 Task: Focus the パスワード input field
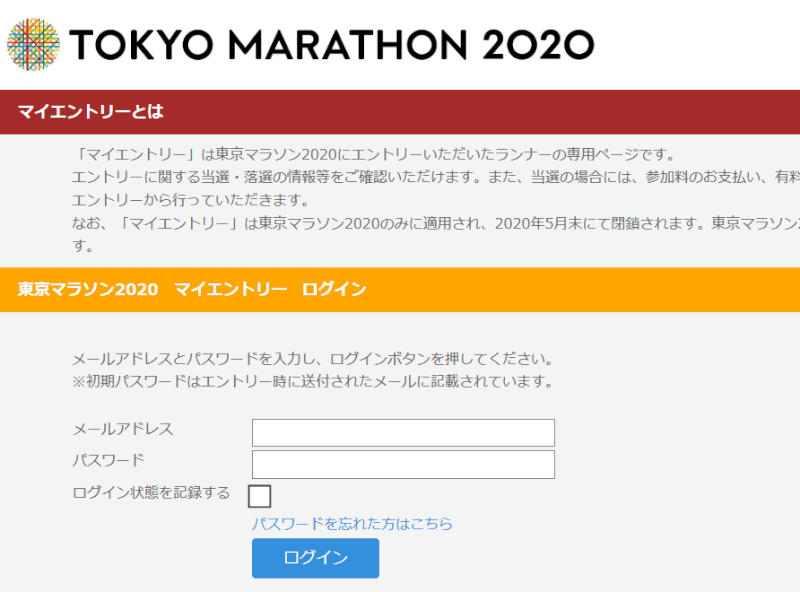click(x=403, y=464)
